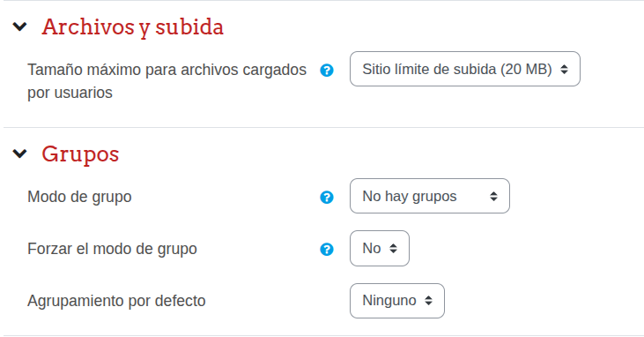
Task: Show help for Forzar el modo de grupo
Action: coord(327,250)
